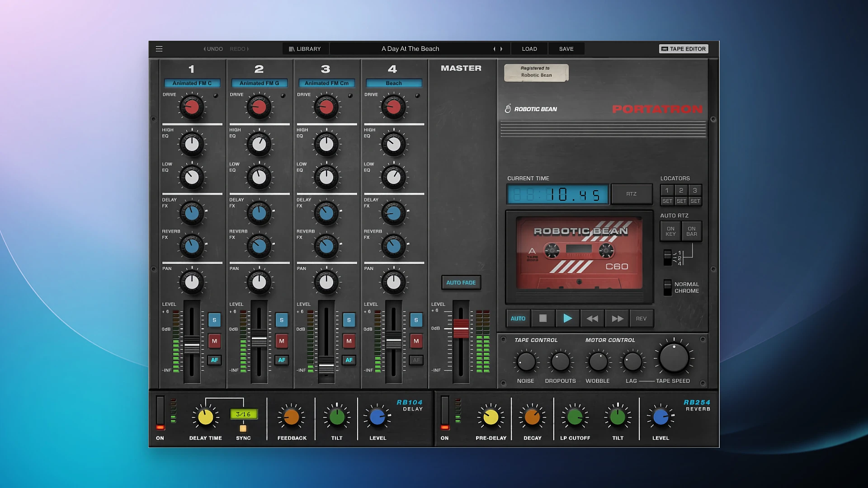Image resolution: width=868 pixels, height=488 pixels.
Task: Open the hamburger menu icon
Action: pos(159,49)
